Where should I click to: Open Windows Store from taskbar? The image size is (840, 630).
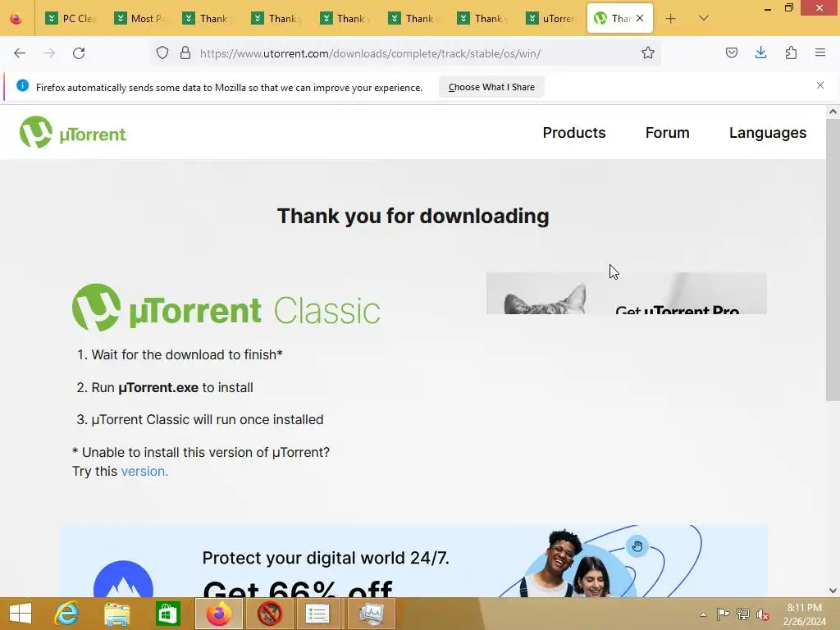pyautogui.click(x=167, y=614)
